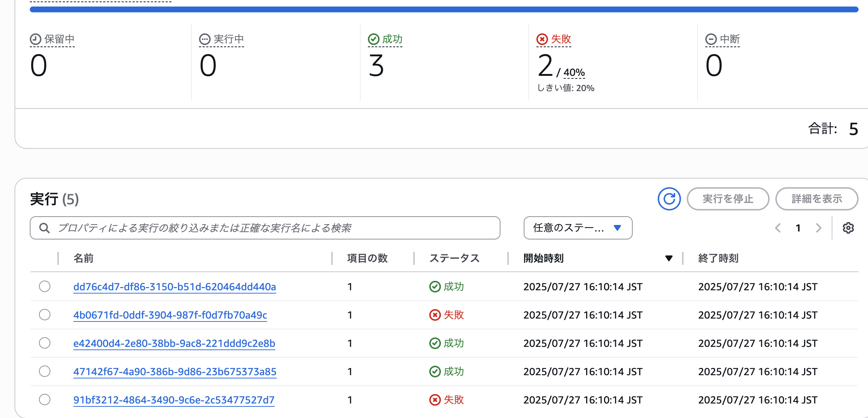868x418 pixels.
Task: Click success status icon in dd76c4d7 row
Action: point(435,287)
